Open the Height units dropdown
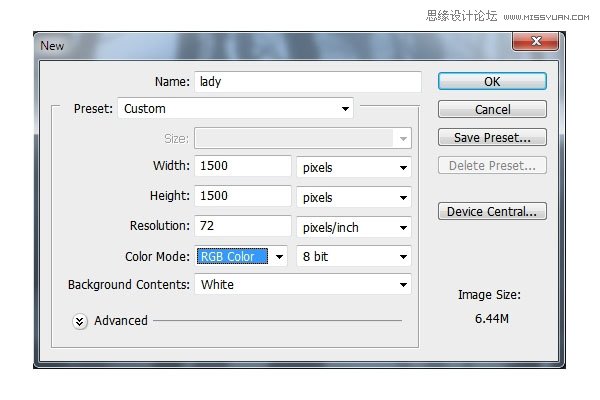Viewport: 600px width, 400px height. coord(354,198)
